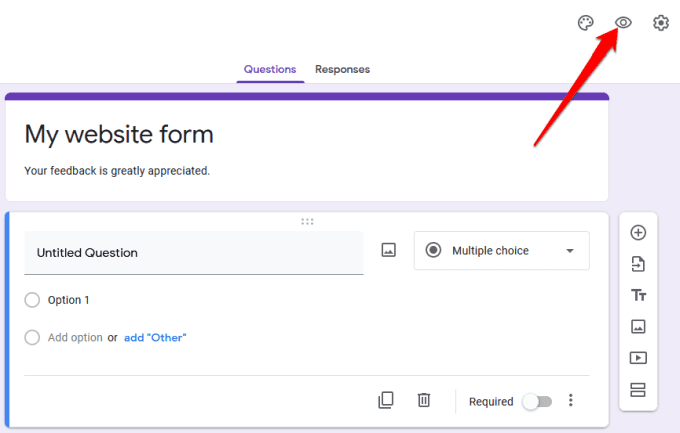Open the Multiple choice question type dropdown
Screen dimensions: 680x433
[x=502, y=251]
